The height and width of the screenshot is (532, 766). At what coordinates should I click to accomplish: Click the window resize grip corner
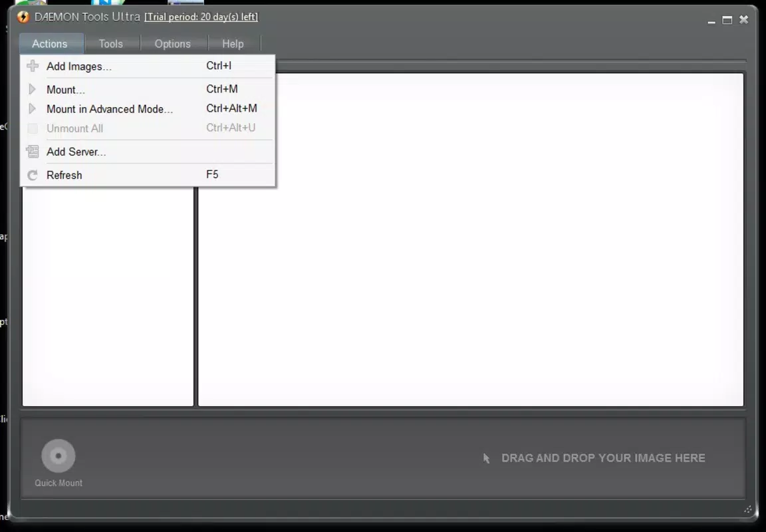[748, 509]
